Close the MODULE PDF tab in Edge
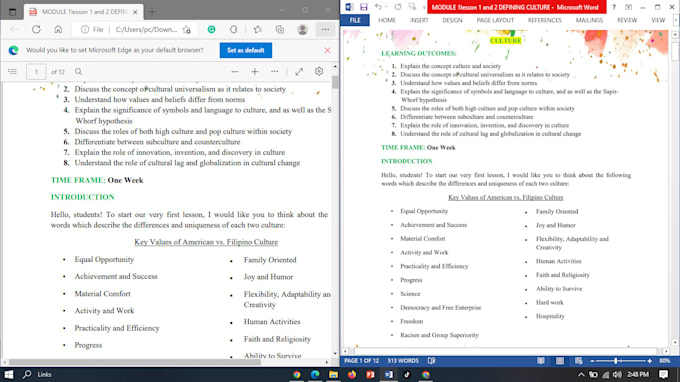 pyautogui.click(x=135, y=12)
